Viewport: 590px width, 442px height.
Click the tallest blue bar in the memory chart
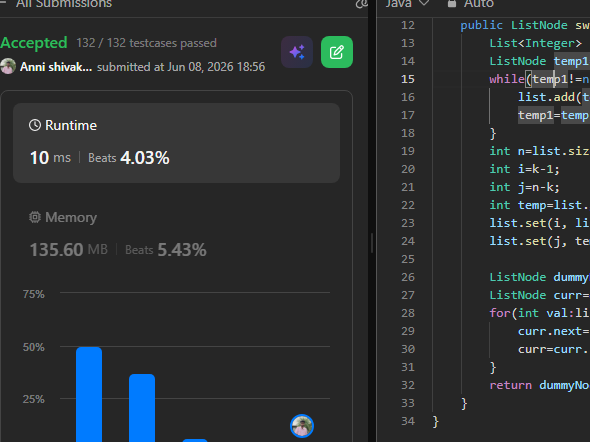tap(89, 394)
